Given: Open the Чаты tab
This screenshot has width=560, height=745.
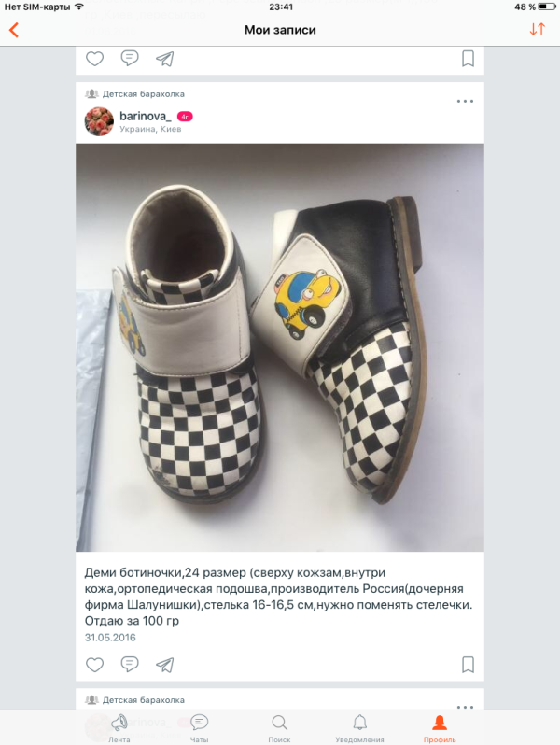Looking at the screenshot, I should (x=199, y=727).
